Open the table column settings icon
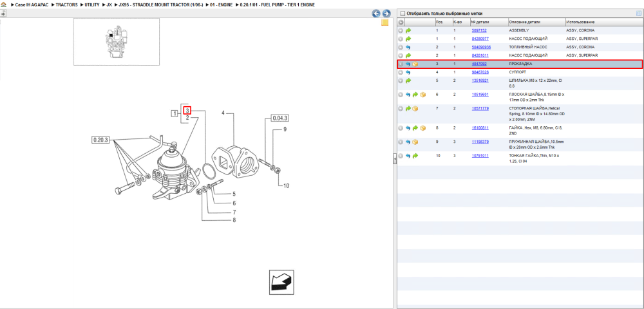 [638, 14]
